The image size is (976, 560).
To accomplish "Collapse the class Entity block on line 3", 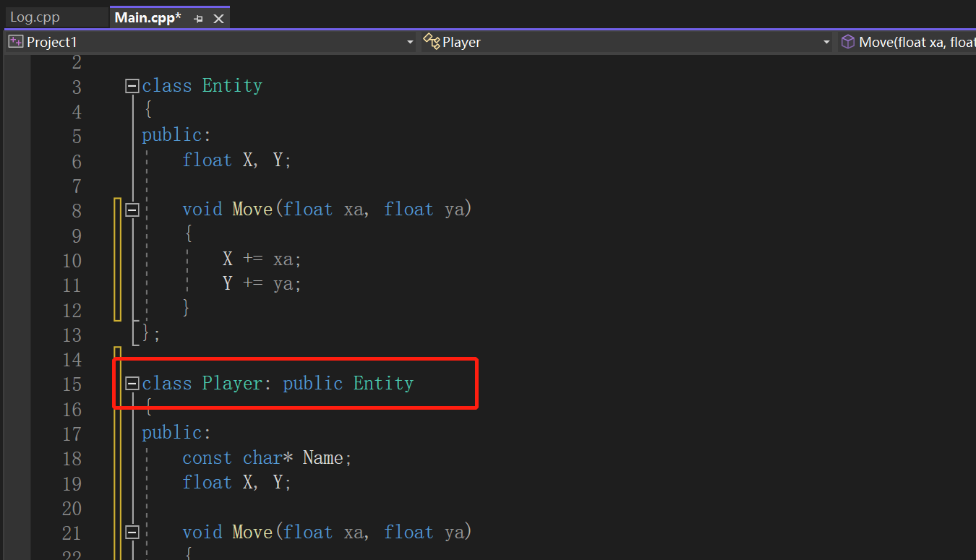I will pos(132,86).
